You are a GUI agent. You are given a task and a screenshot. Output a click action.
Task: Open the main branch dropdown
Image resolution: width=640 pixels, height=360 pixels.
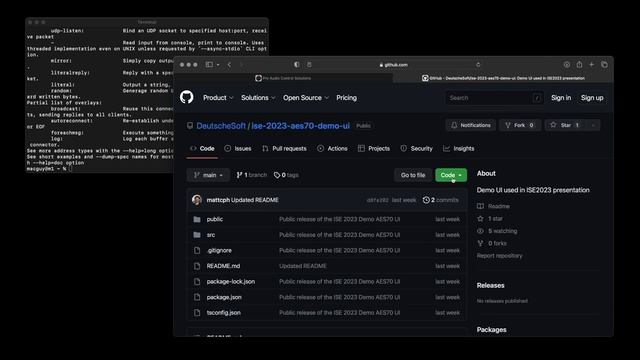point(208,175)
